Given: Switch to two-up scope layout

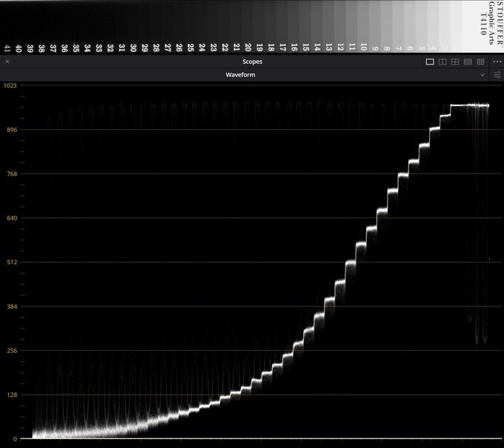Looking at the screenshot, I should (x=442, y=62).
